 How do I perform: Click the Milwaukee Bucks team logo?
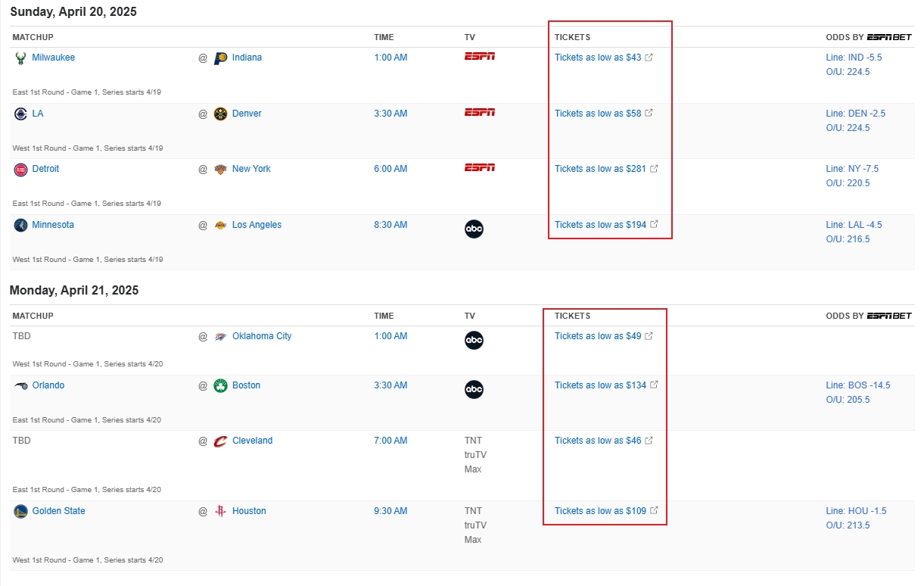pyautogui.click(x=20, y=58)
